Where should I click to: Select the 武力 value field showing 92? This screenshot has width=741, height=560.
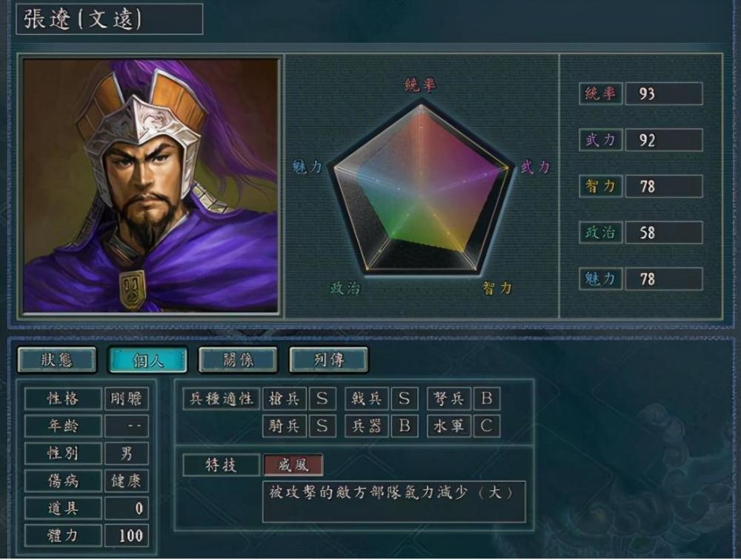pos(663,140)
